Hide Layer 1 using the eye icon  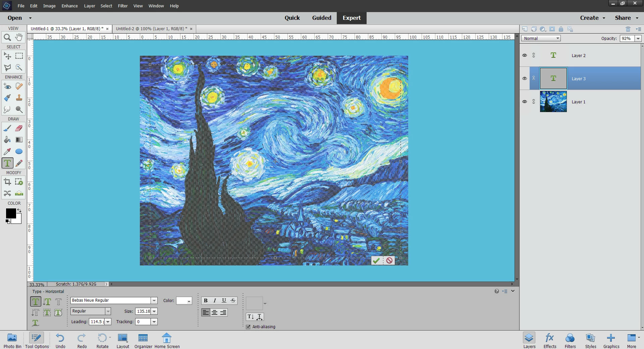coord(525,102)
